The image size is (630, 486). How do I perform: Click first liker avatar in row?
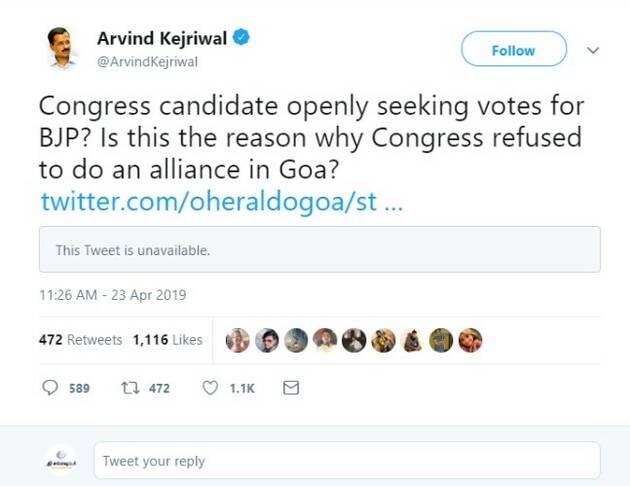[237, 340]
